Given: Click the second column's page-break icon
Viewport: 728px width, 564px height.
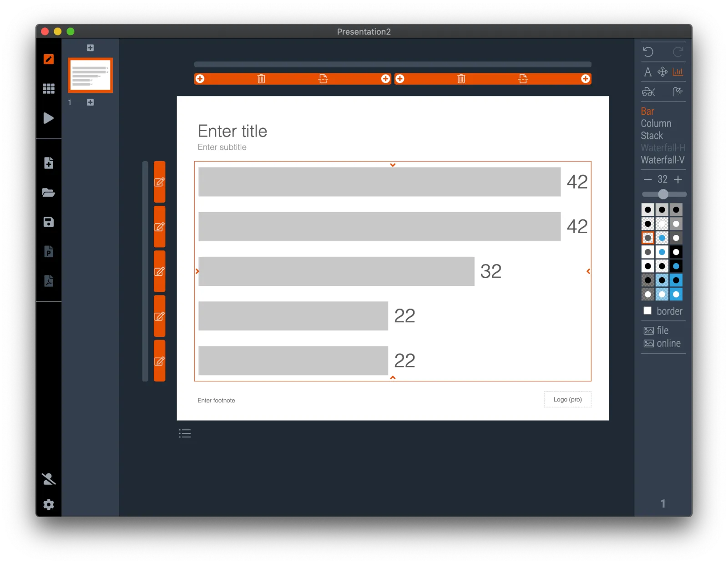Looking at the screenshot, I should [x=523, y=79].
